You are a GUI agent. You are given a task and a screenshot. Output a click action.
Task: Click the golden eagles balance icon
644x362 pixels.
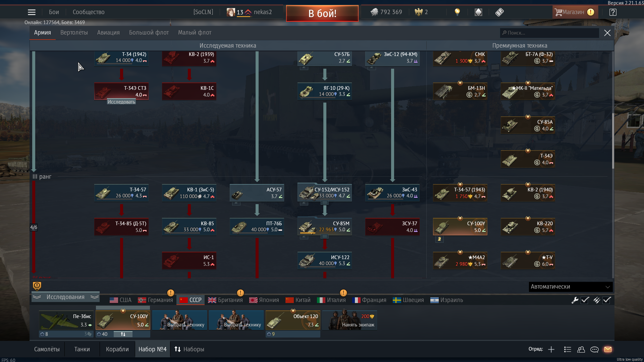coord(419,12)
